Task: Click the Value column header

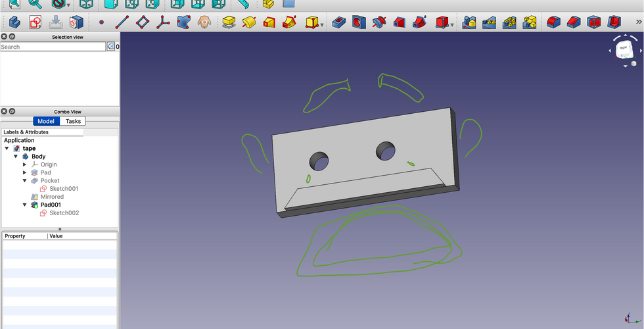Action: point(82,236)
